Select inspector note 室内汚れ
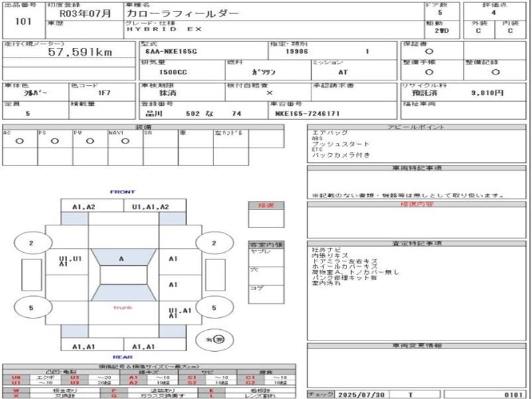The height and width of the screenshot is (399, 532). [x=327, y=283]
